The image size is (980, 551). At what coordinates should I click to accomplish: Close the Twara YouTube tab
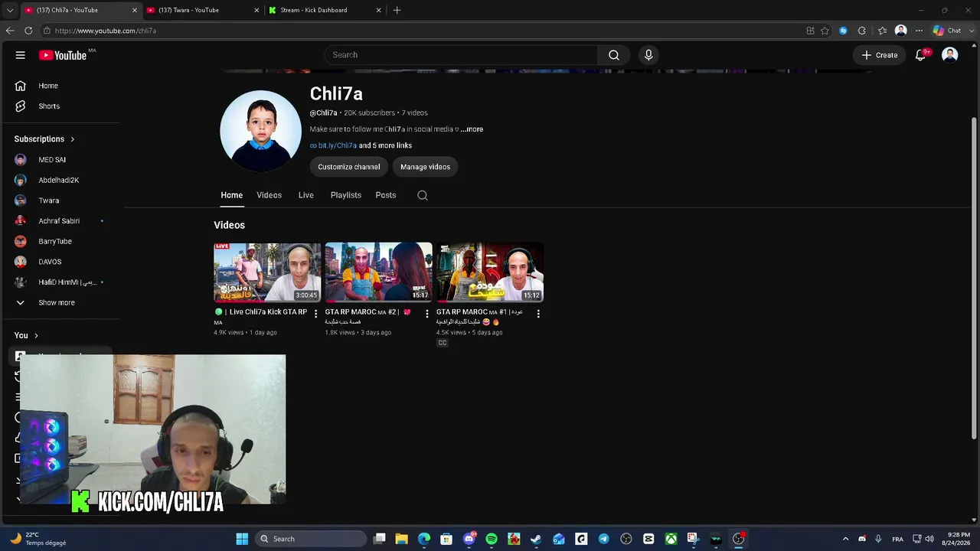pyautogui.click(x=256, y=10)
